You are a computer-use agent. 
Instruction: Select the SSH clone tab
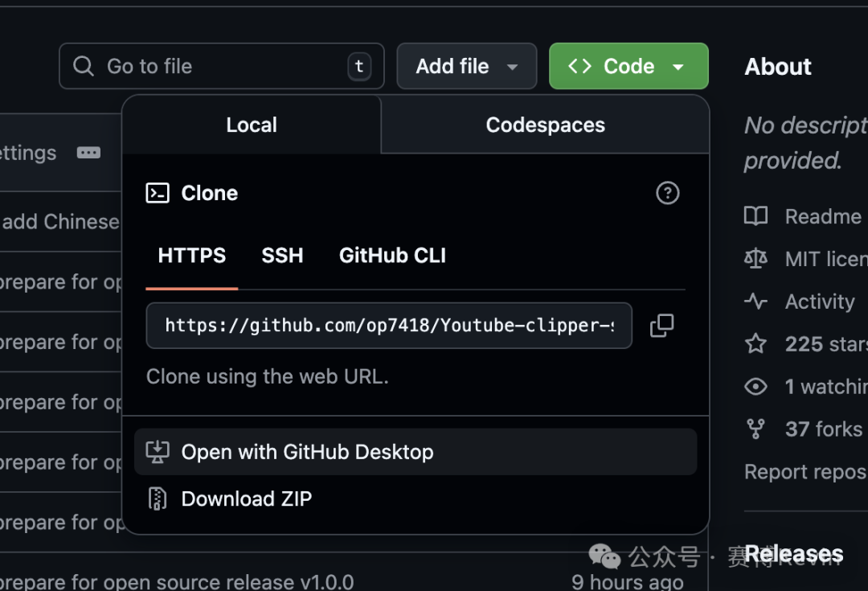(282, 256)
